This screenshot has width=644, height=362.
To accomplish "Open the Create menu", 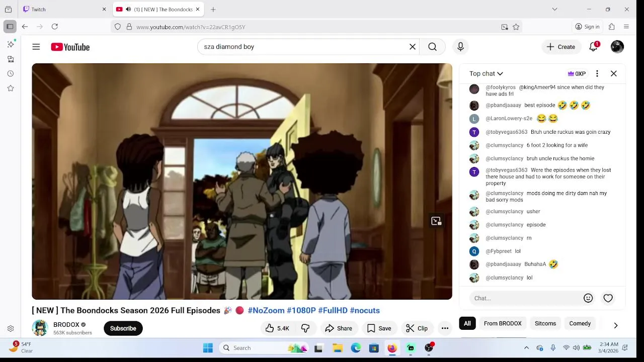I will 561,47.
